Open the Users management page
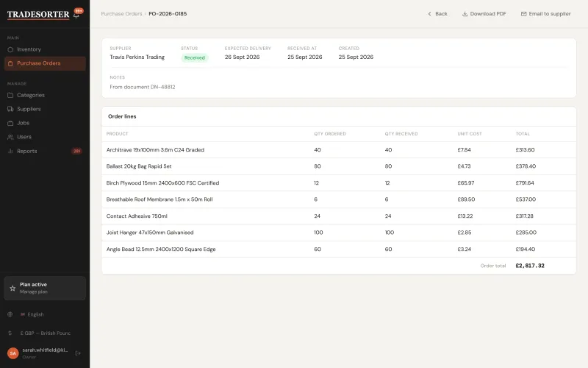 click(x=45, y=137)
